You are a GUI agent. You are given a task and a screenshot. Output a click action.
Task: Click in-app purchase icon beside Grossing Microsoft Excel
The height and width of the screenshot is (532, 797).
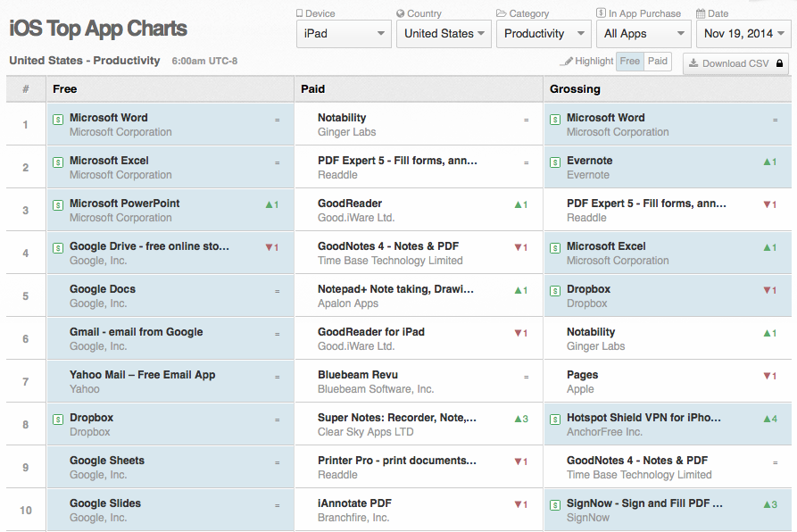(555, 248)
